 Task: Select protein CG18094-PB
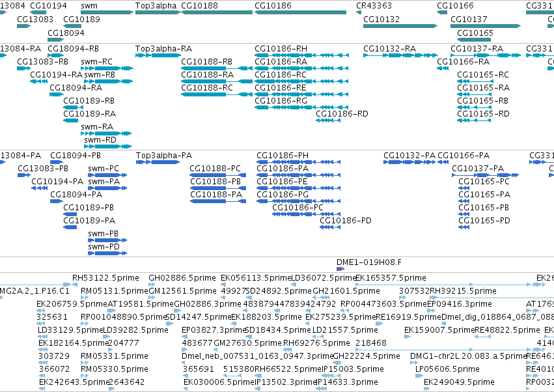click(57, 162)
